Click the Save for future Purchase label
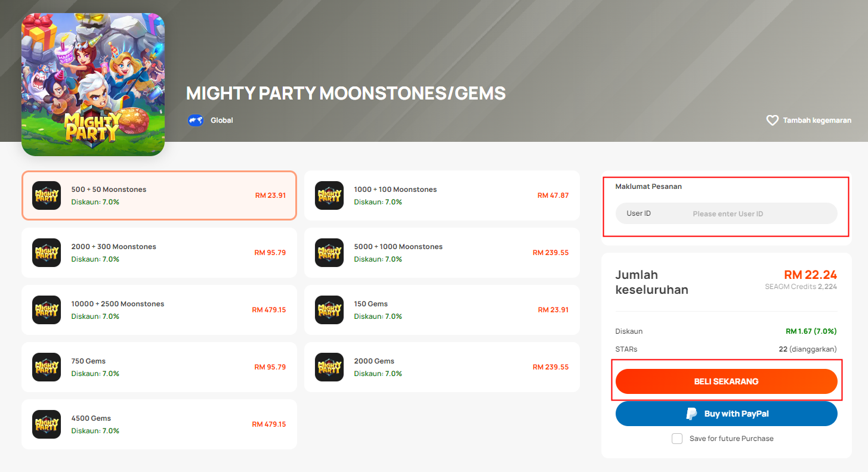Viewport: 868px width, 472px height. (731, 439)
